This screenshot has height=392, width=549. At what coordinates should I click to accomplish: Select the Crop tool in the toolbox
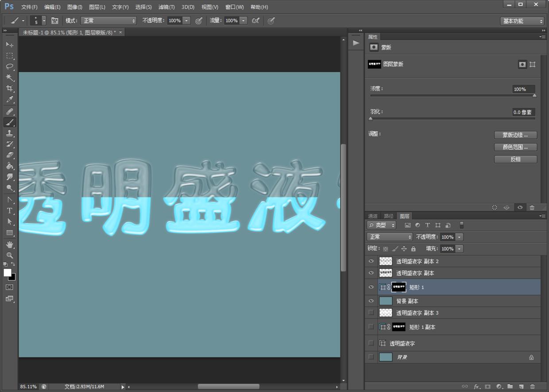pyautogui.click(x=9, y=88)
